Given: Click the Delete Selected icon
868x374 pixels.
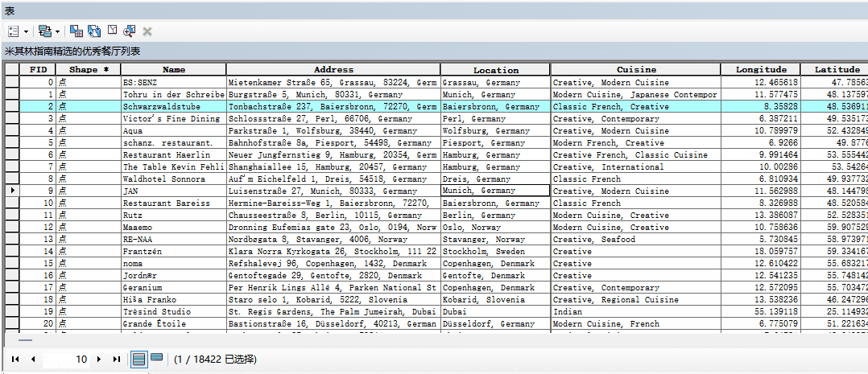Looking at the screenshot, I should pos(147,31).
